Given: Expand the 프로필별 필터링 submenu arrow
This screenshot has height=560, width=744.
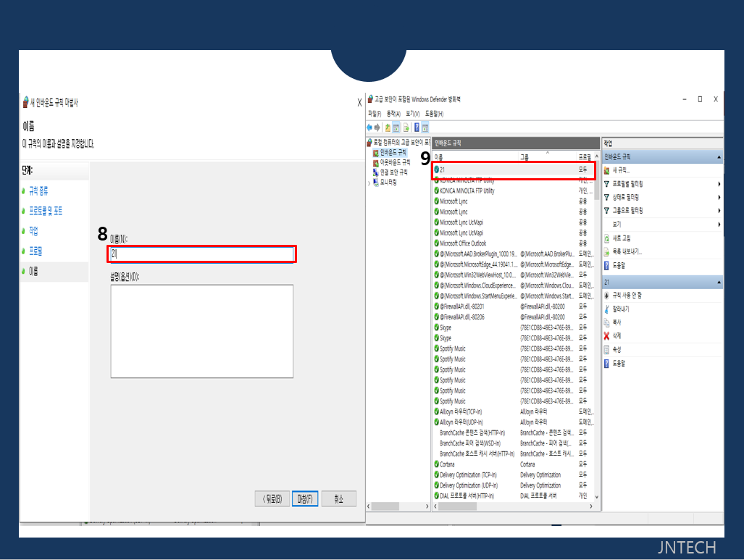Looking at the screenshot, I should (719, 184).
